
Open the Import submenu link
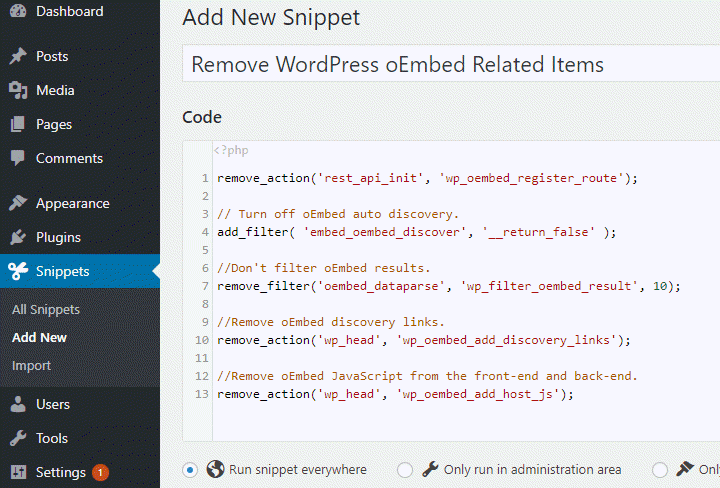point(31,365)
